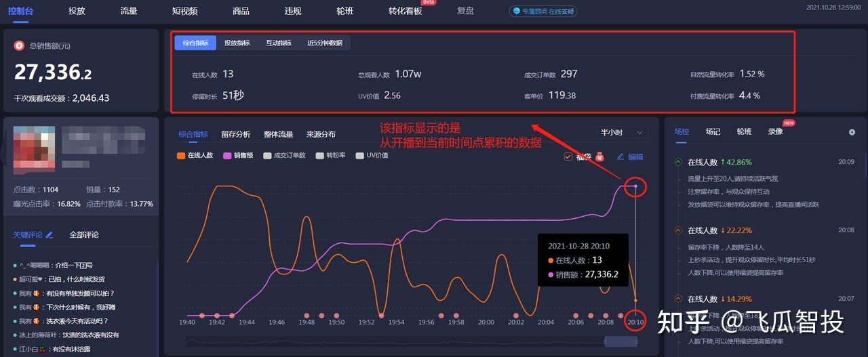The height and width of the screenshot is (357, 868).
Task: Click the chart 编辑 pencil icon
Action: click(620, 156)
